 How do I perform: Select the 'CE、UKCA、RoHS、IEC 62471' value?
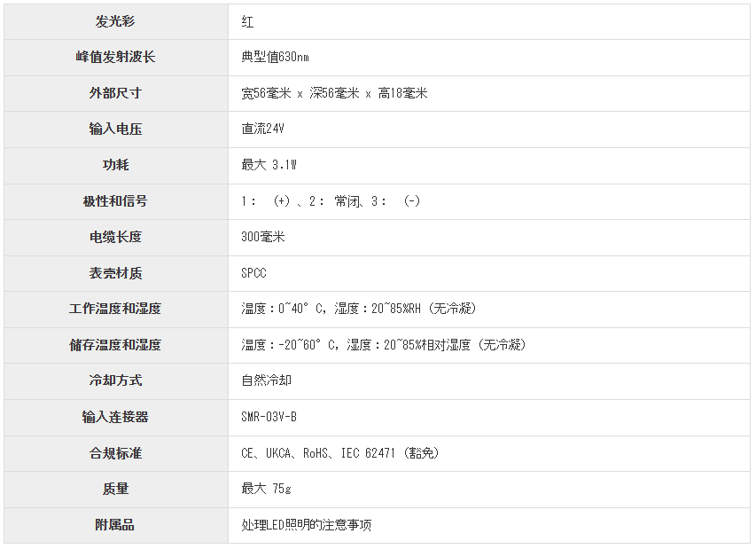[318, 453]
